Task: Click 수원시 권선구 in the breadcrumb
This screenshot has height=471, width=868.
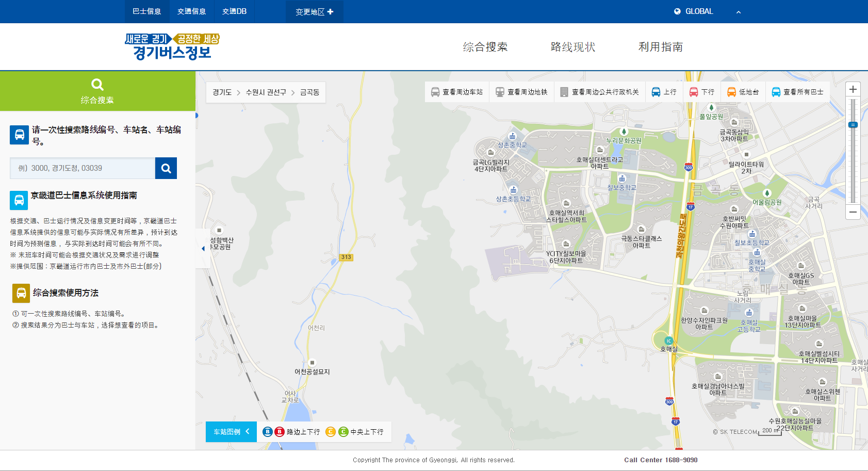Action: pyautogui.click(x=266, y=92)
